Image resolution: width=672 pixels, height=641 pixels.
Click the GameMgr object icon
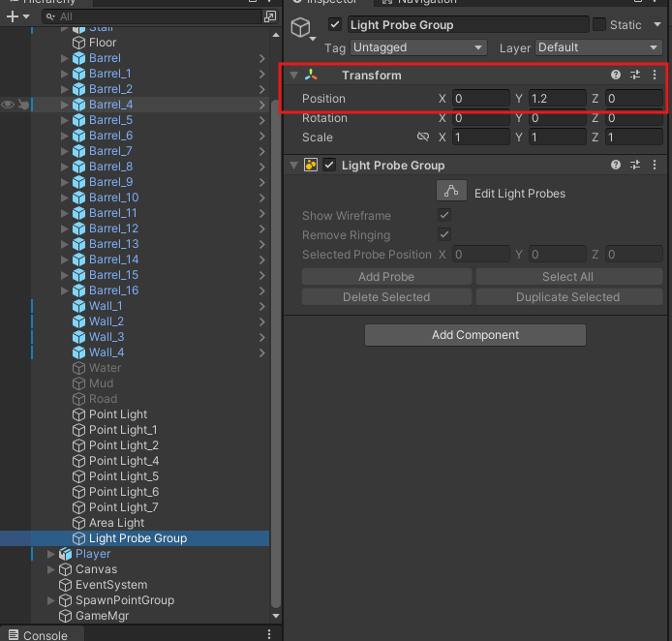coord(65,616)
